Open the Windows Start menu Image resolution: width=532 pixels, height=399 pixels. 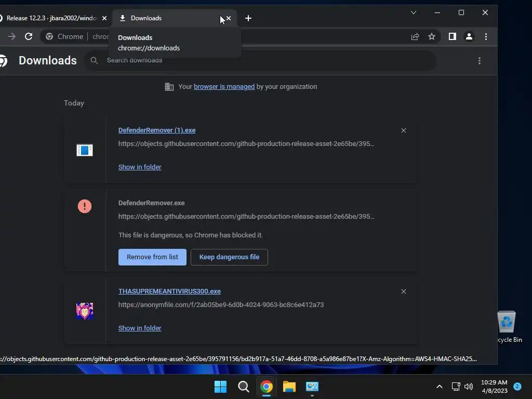tap(220, 387)
